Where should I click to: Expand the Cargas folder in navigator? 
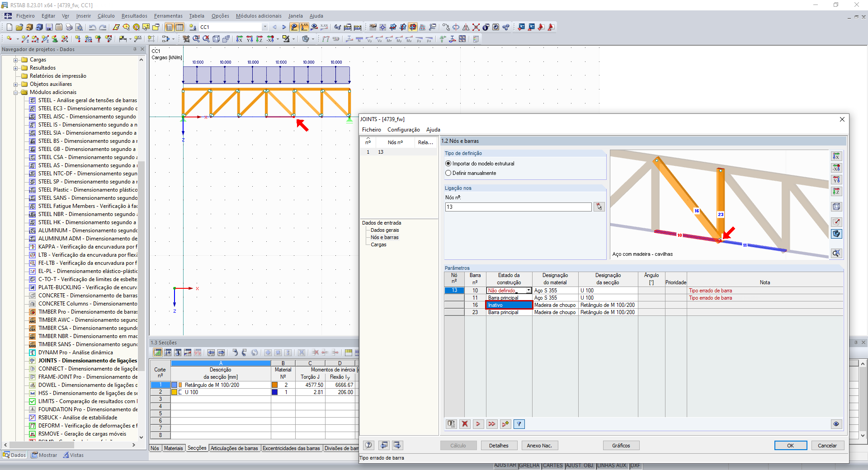point(16,60)
